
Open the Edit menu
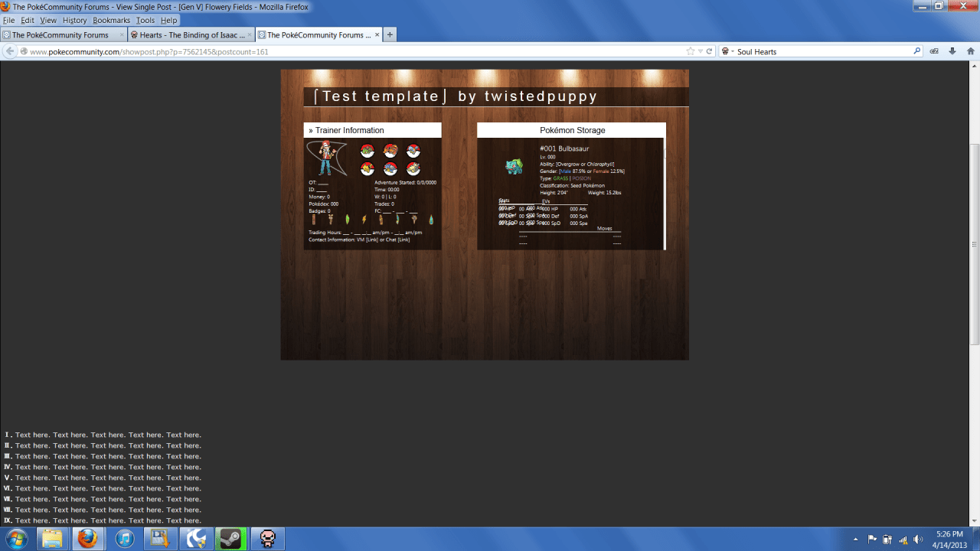(x=28, y=21)
